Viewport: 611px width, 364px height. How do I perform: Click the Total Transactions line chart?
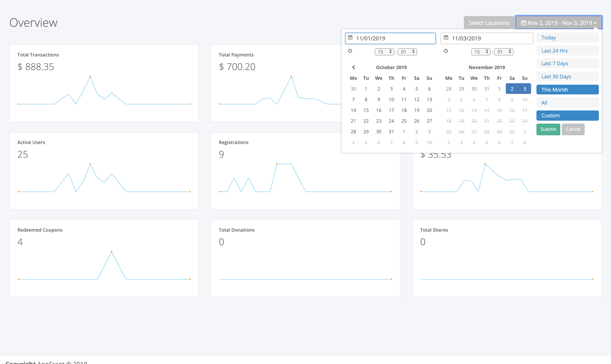click(104, 90)
